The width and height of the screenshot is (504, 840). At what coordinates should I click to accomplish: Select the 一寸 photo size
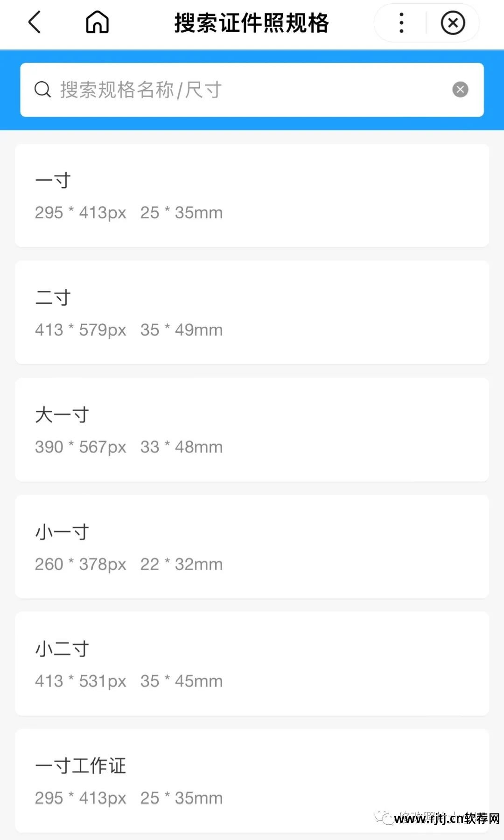point(252,196)
